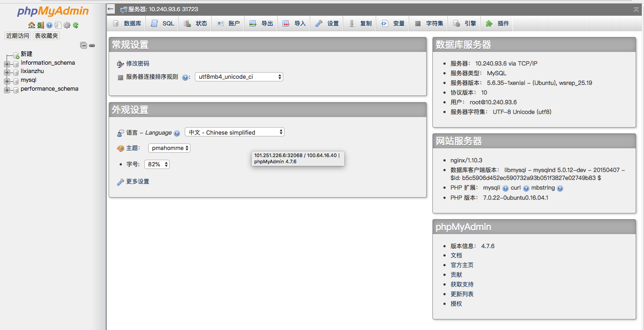The height and width of the screenshot is (330, 644).
Task: Expand the performance_schema tree node
Action: (x=7, y=90)
